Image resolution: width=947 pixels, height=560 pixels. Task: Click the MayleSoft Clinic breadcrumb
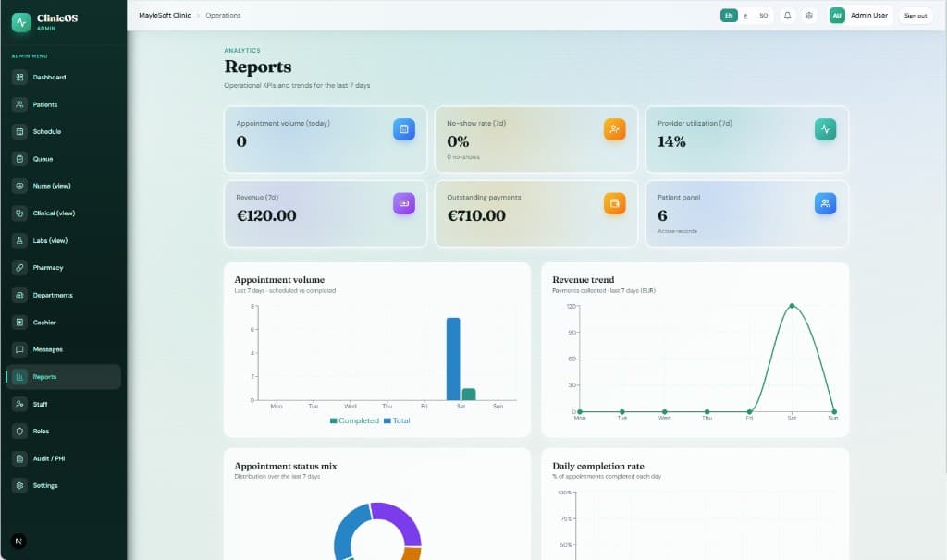coord(165,15)
